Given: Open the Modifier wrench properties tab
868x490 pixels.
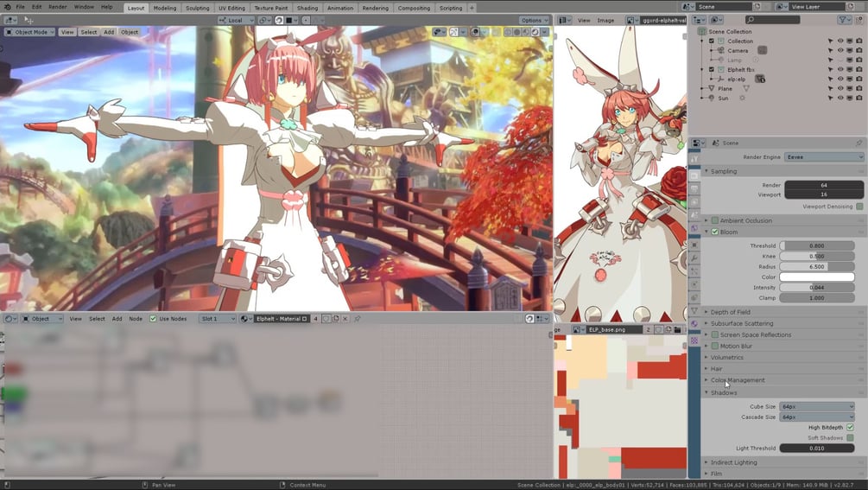Looking at the screenshot, I should point(694,258).
